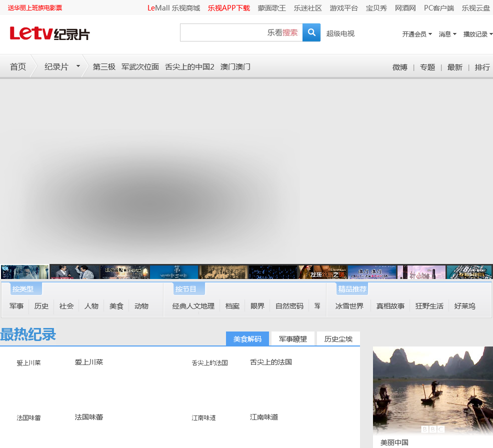Viewport: 493px width, 448px height.
Task: Select the 发现丝路之美 carousel thumbnail
Action: [322, 272]
